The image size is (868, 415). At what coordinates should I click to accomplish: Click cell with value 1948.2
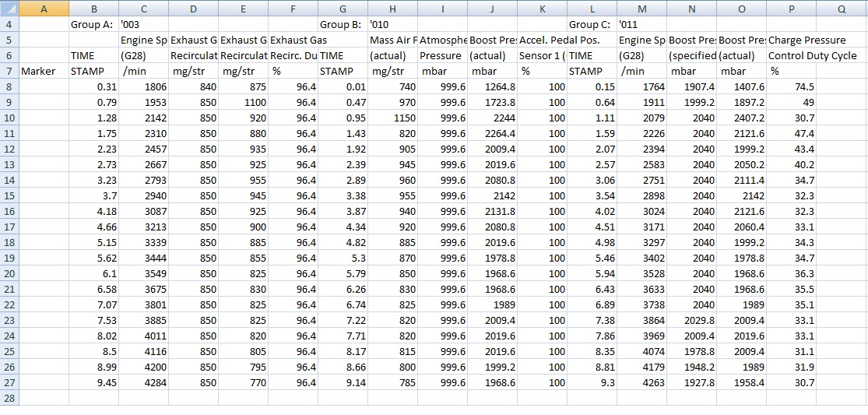(691, 366)
